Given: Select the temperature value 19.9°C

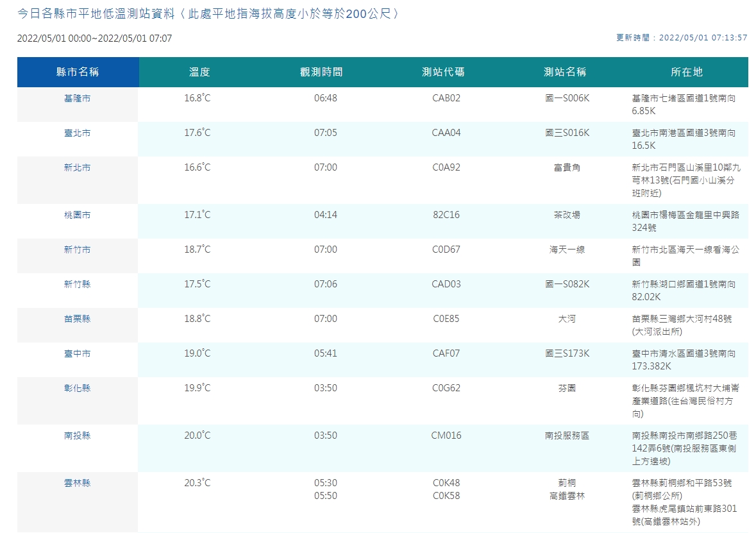Looking at the screenshot, I should 197,389.
